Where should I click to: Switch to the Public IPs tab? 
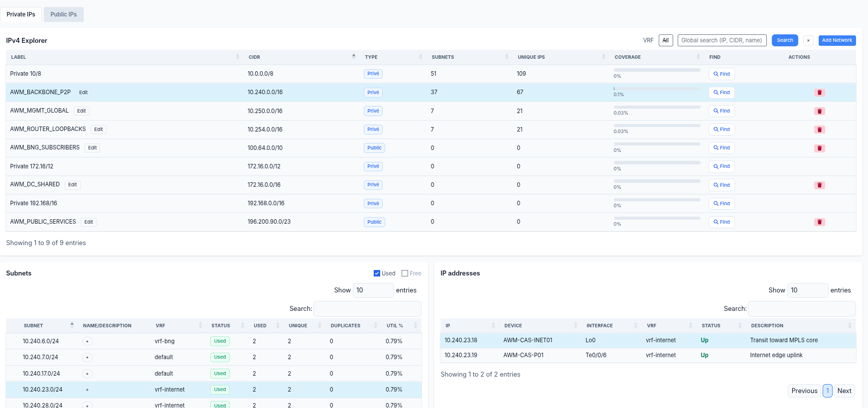tap(64, 14)
